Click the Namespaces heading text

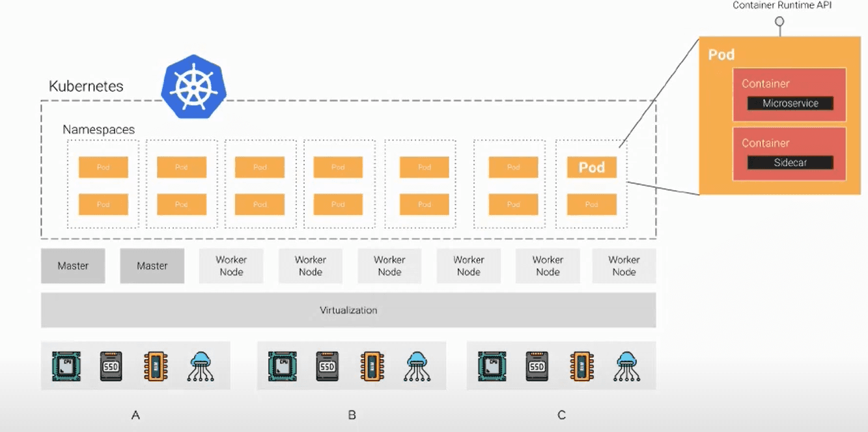pyautogui.click(x=99, y=130)
